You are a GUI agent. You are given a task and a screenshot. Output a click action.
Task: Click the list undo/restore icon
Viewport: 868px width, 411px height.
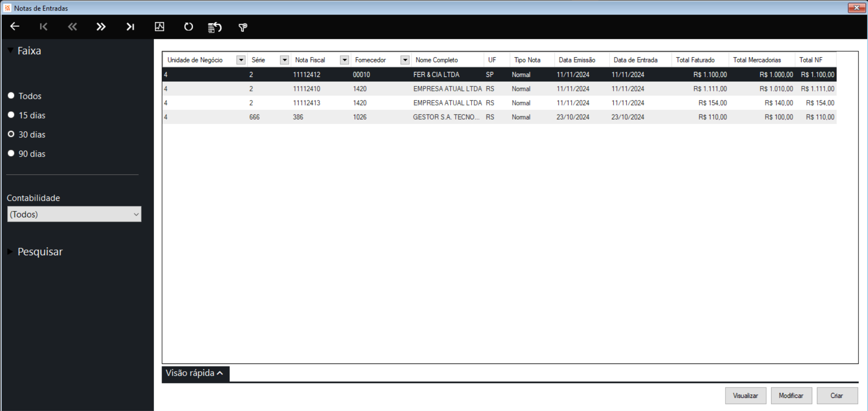pyautogui.click(x=215, y=27)
